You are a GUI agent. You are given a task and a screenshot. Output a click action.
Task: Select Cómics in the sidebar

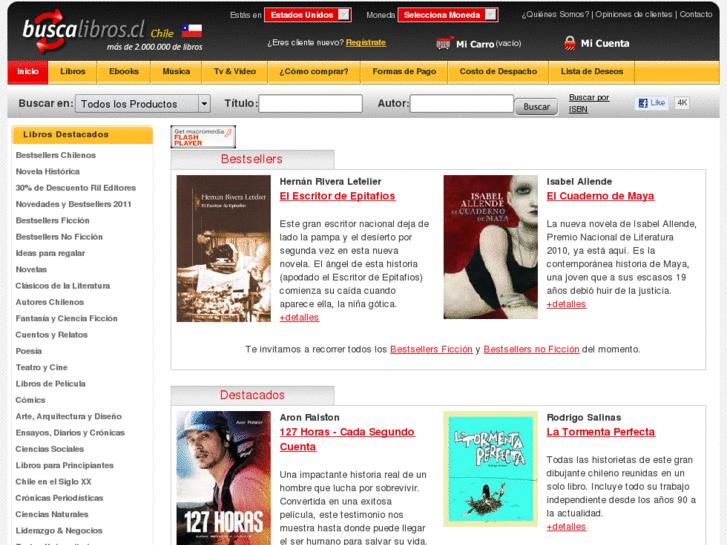(30, 400)
